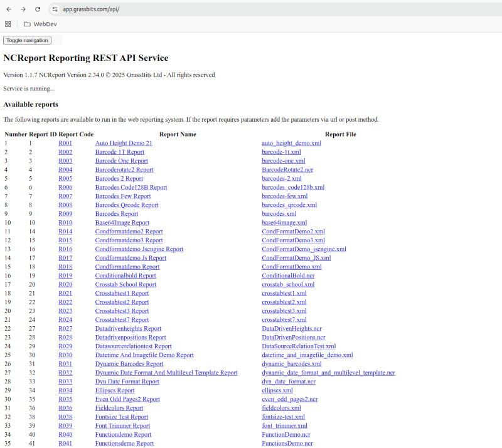Open the Dynamic Barcodes Report
Viewport: 502px width, 448px height.
129,364
